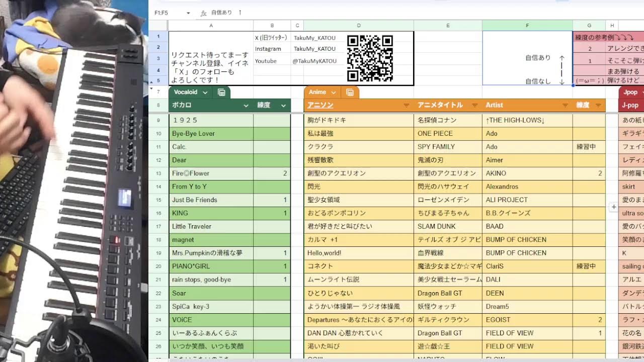Viewport: 644px width, 362px height.
Task: Click artist cell EGOIST
Action: click(x=527, y=319)
